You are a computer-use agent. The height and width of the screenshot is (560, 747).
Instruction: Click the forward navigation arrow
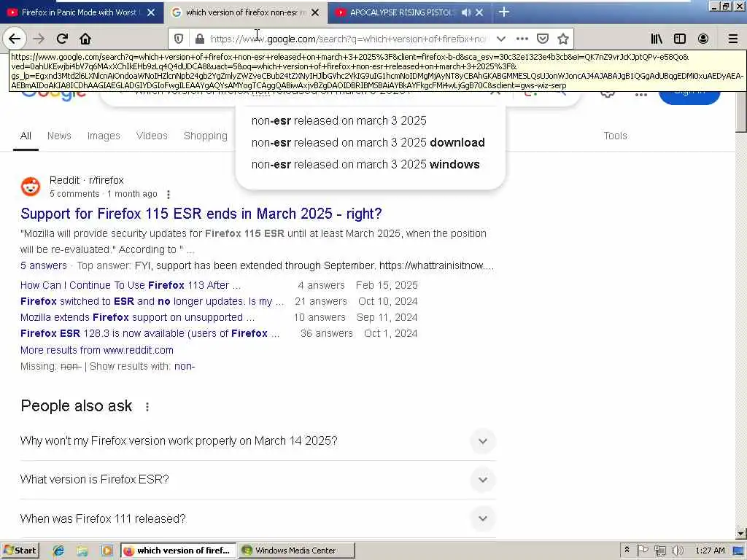[x=39, y=39]
